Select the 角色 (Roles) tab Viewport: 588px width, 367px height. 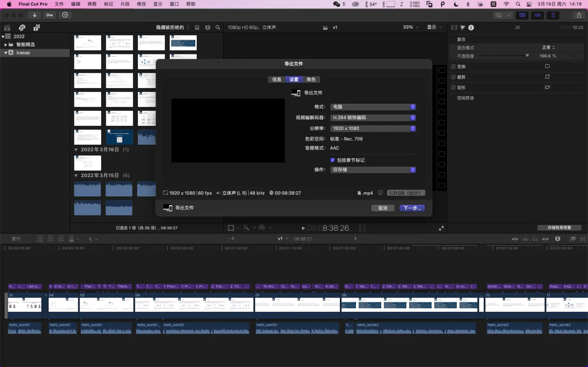(311, 80)
